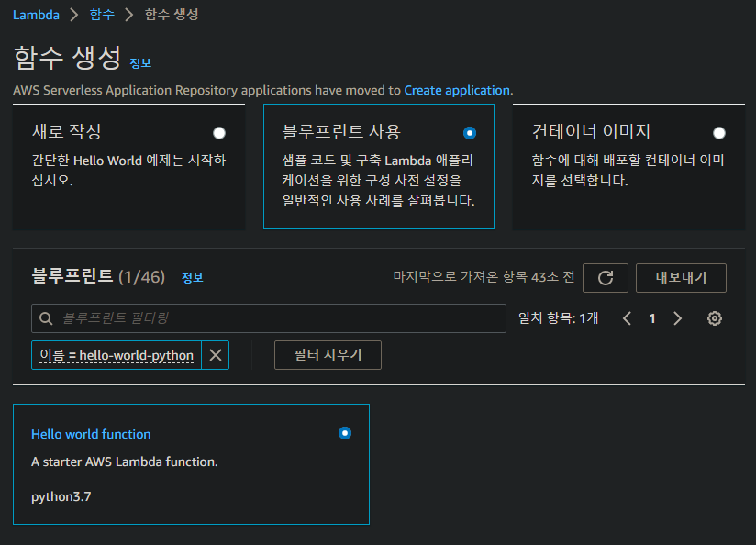Open the Lambda breadcrumb link
Screen dimensions: 756x545
(36, 15)
